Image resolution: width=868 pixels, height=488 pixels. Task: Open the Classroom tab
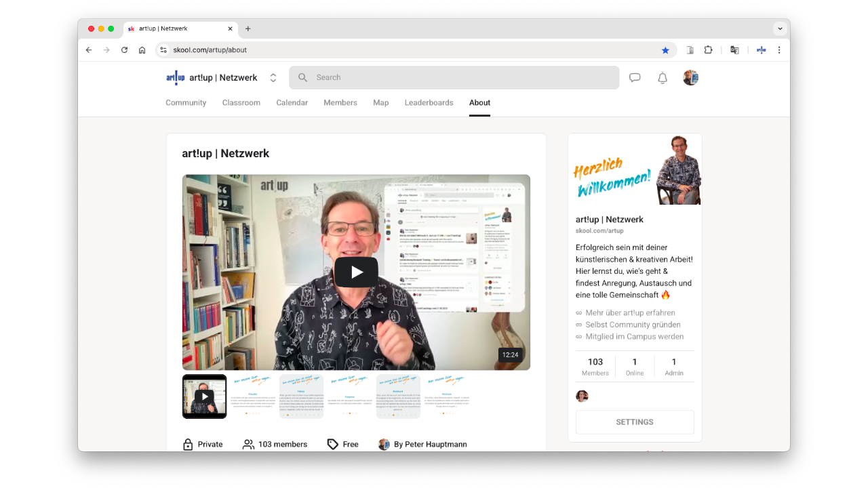(x=241, y=103)
